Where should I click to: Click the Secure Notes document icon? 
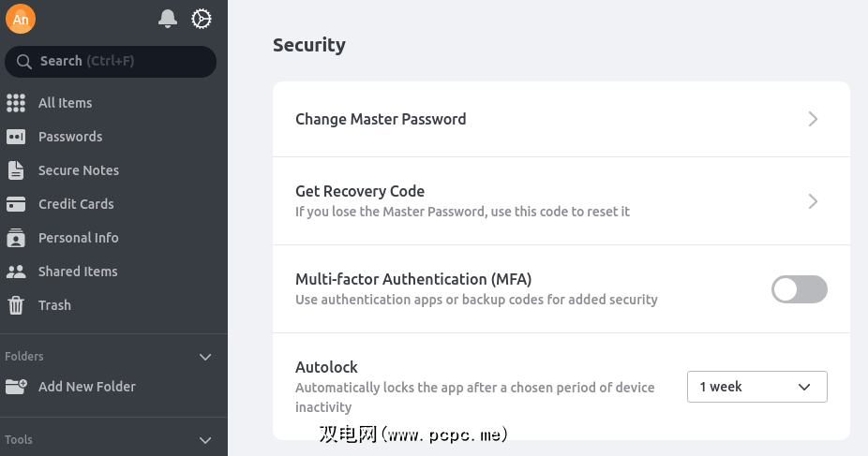(16, 170)
